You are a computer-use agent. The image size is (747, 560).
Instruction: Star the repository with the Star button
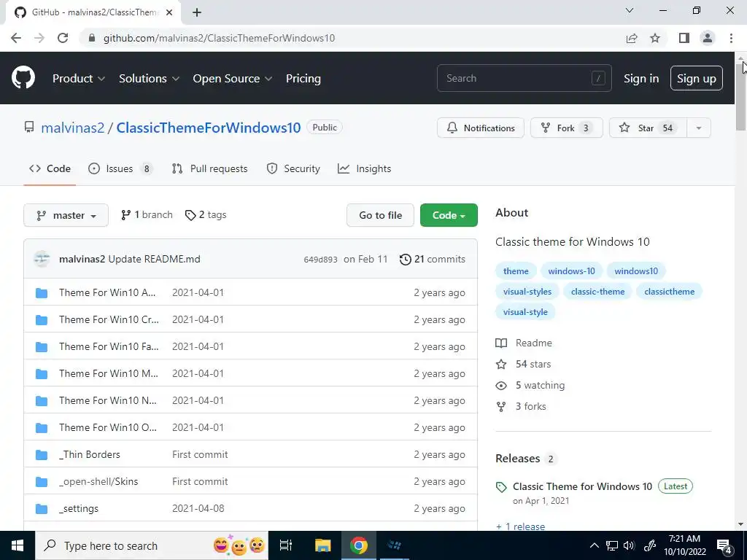click(x=648, y=128)
